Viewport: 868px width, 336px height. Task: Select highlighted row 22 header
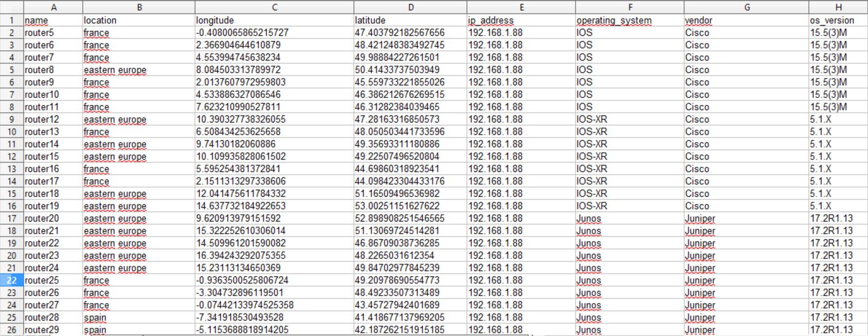click(12, 280)
